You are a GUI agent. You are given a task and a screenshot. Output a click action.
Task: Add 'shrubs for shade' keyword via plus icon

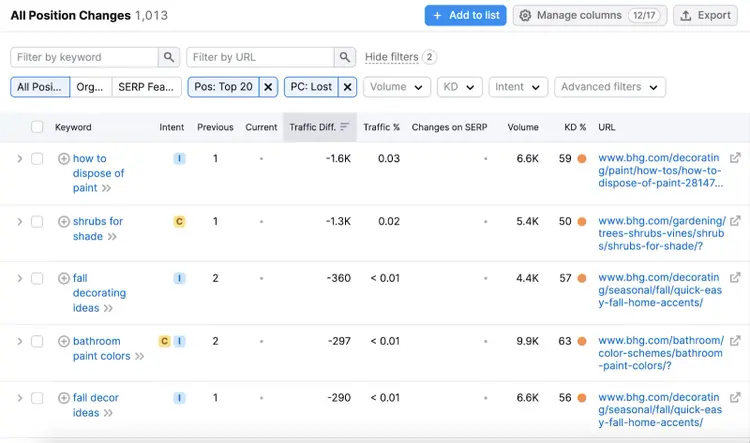64,222
